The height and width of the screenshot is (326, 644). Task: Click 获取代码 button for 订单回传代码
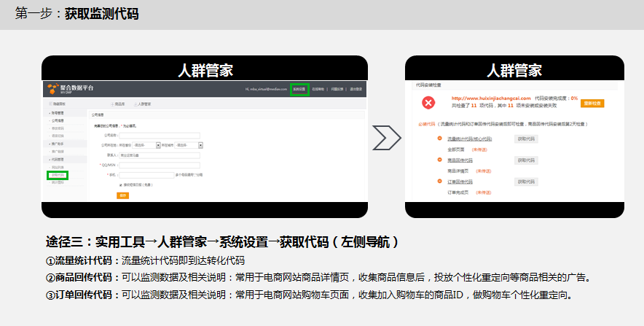[526, 182]
